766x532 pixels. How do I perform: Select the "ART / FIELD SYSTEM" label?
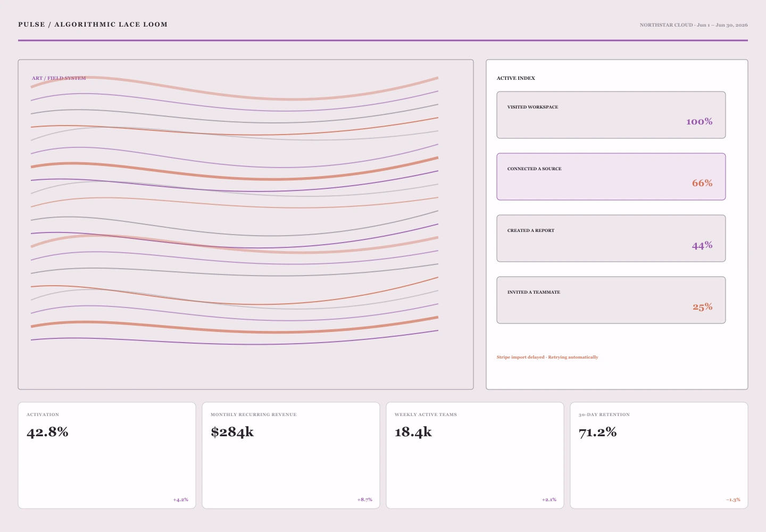(x=59, y=78)
